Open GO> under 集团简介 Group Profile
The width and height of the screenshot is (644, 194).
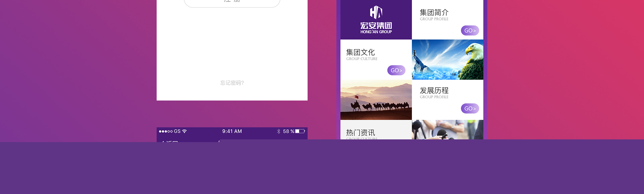[470, 30]
